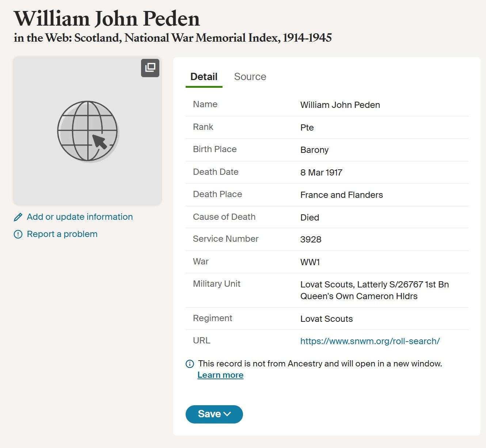Click the info circle icon
Viewport: 486px width, 448px height.
click(x=190, y=364)
